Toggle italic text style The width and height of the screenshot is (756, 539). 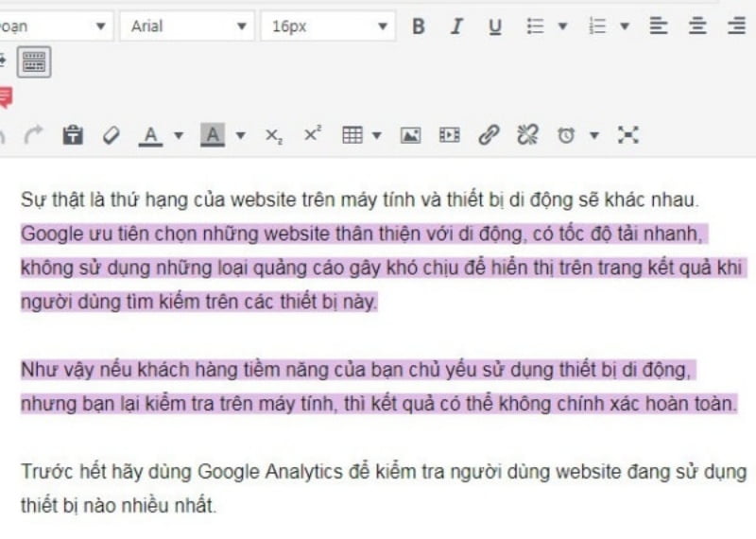point(456,26)
